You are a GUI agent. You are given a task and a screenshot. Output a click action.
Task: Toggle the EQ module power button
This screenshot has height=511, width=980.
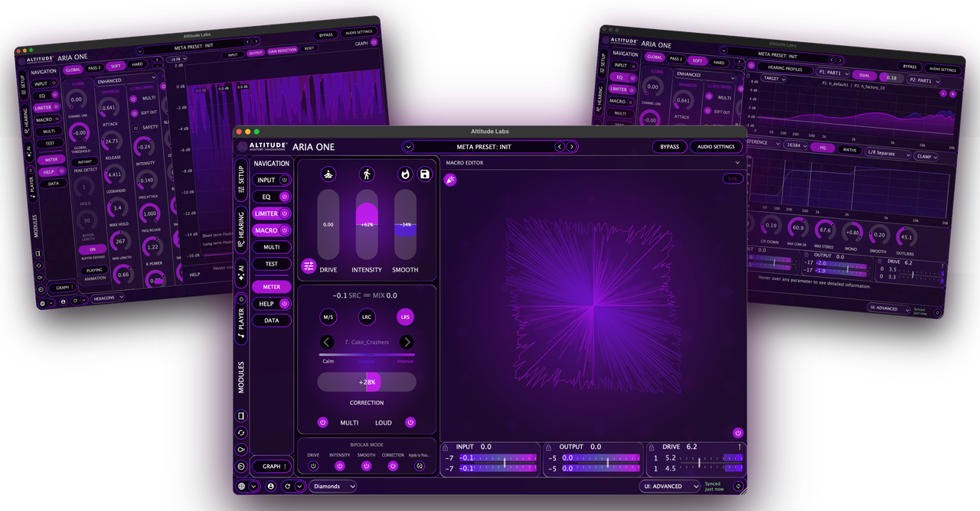[284, 197]
